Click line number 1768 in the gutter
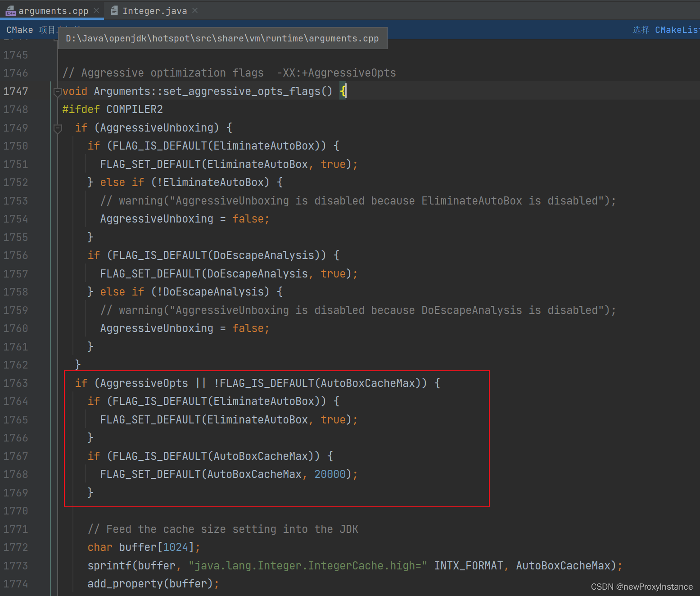The image size is (700, 596). point(16,474)
